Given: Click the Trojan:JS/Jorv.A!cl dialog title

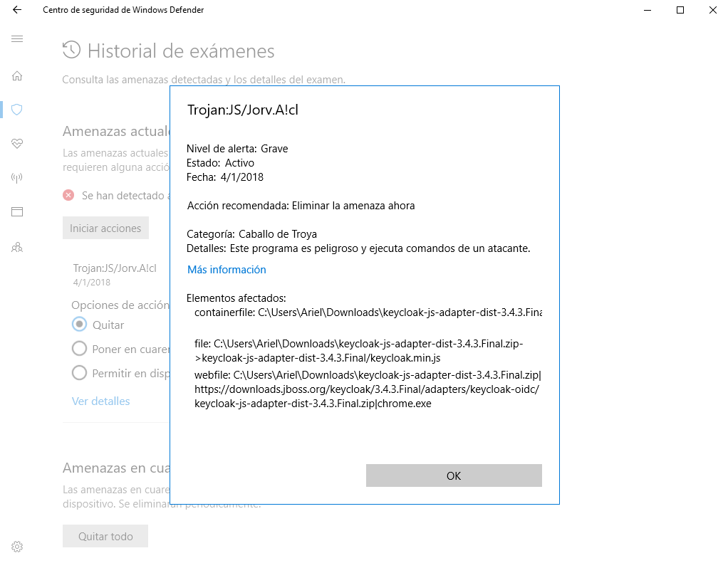Looking at the screenshot, I should pos(242,110).
